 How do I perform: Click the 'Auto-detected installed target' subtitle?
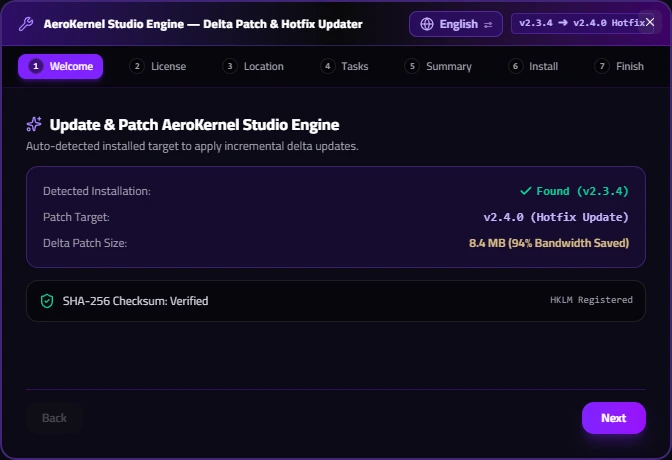tap(192, 146)
